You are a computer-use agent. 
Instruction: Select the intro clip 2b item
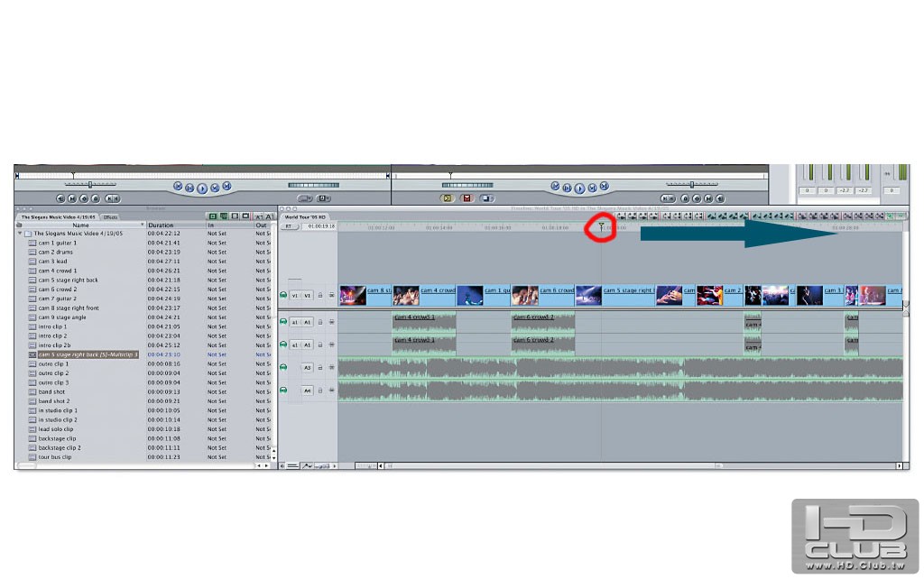(x=54, y=345)
